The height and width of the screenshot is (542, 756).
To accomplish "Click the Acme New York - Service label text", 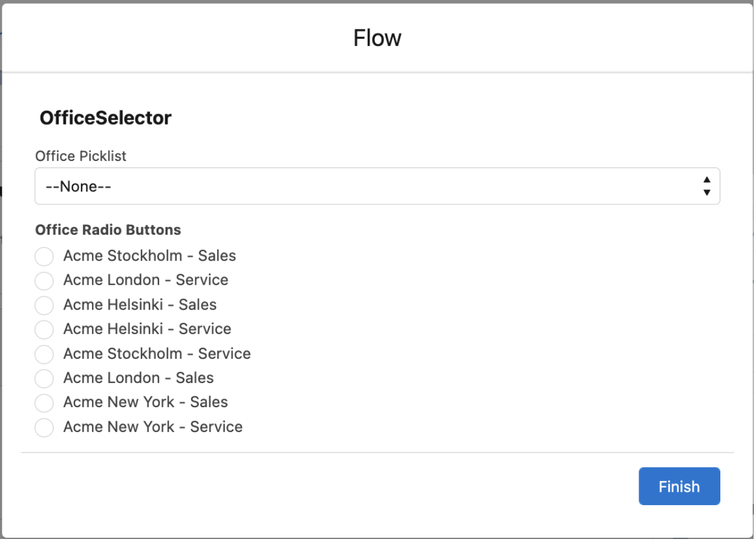I will (x=152, y=427).
